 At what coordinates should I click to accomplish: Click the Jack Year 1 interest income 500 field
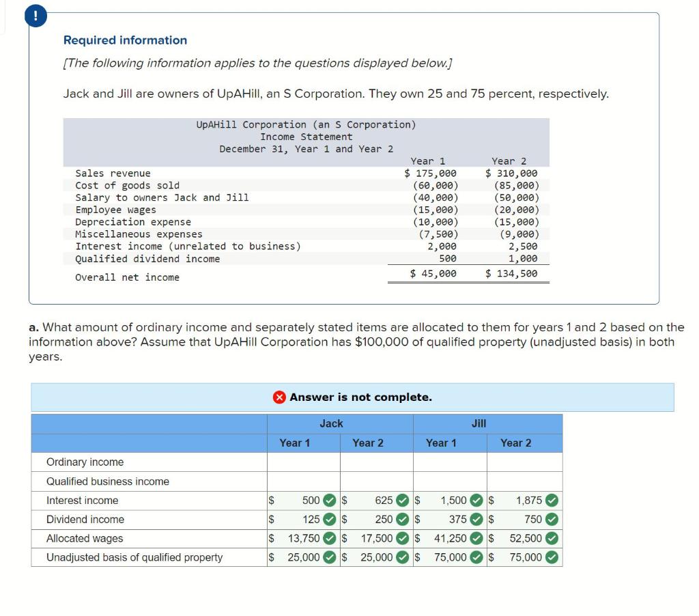pos(304,501)
